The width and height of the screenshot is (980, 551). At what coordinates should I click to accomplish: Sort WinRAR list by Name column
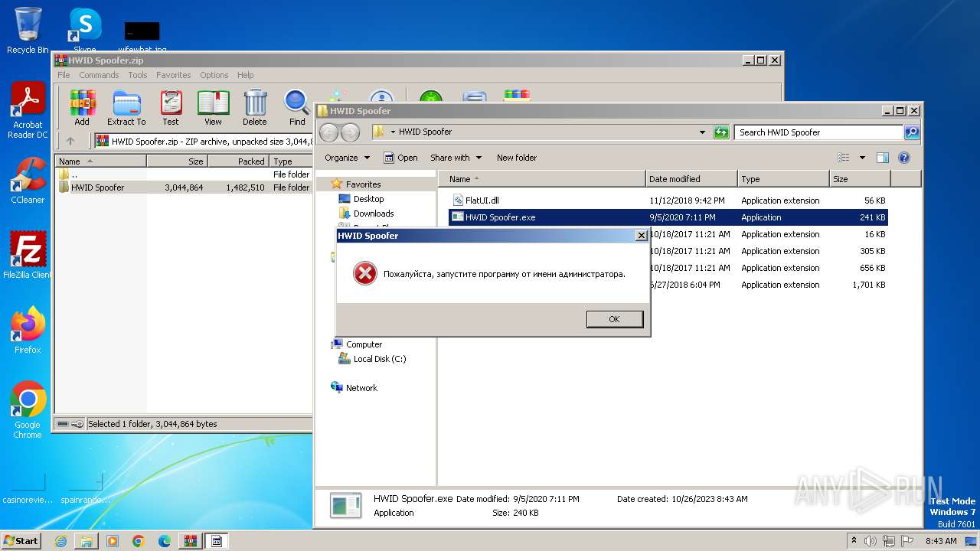100,161
